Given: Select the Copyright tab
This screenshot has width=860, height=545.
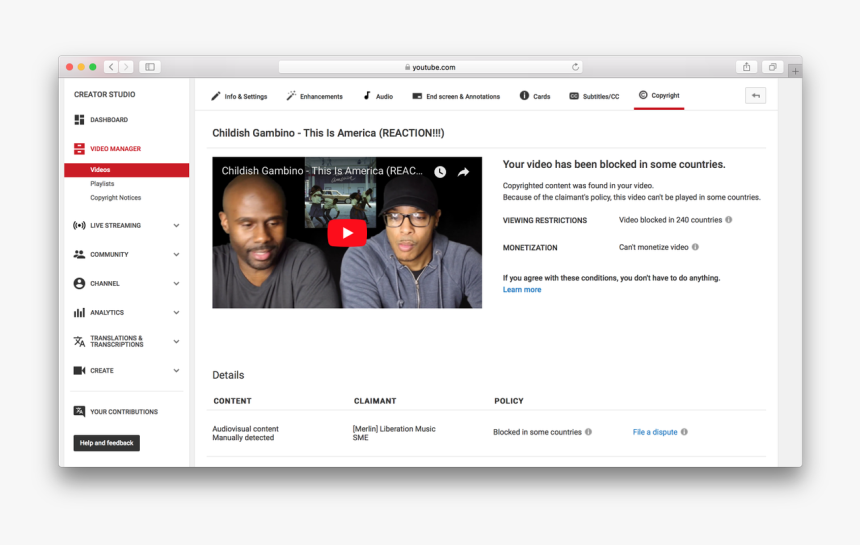Looking at the screenshot, I should [659, 95].
